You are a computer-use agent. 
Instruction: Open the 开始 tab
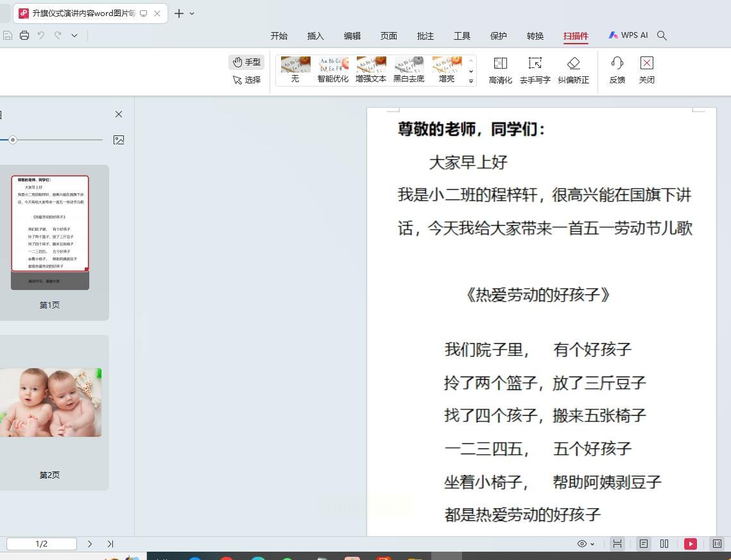[279, 36]
